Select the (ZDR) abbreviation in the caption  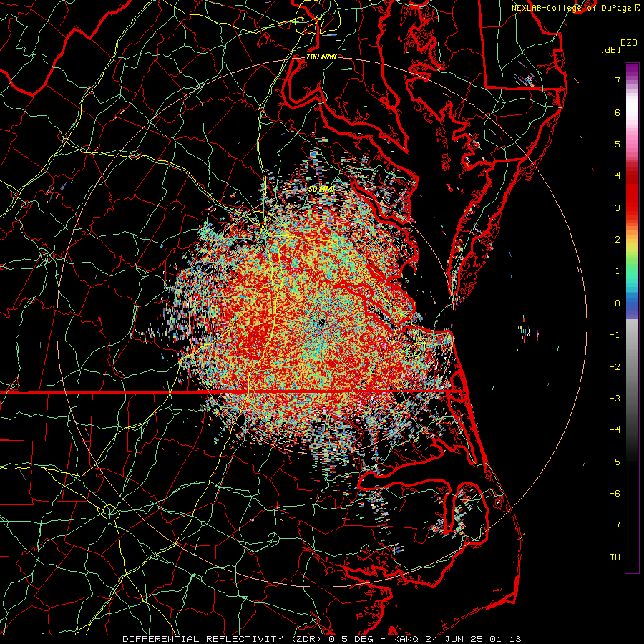point(305,639)
